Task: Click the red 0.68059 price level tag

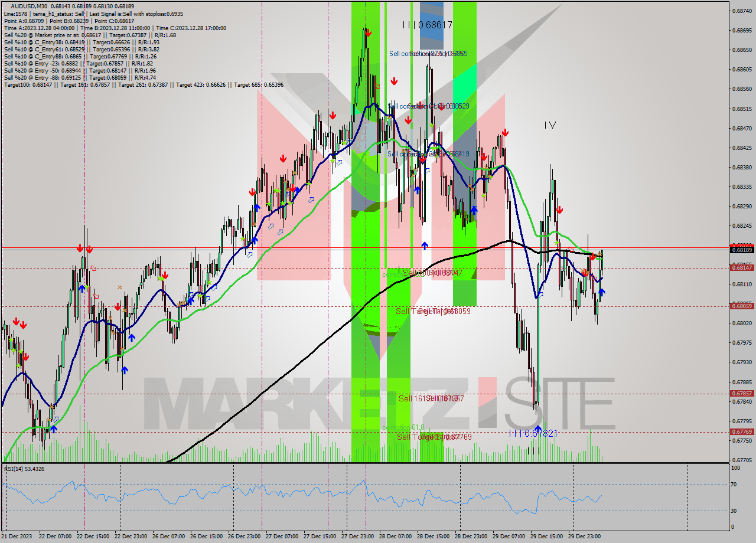Action: tap(742, 306)
